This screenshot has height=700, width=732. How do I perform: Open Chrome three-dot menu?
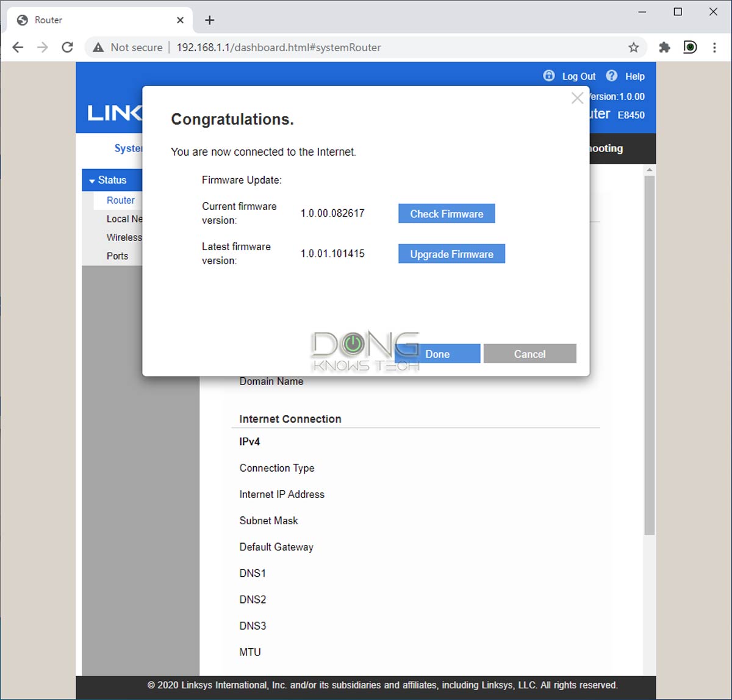714,47
